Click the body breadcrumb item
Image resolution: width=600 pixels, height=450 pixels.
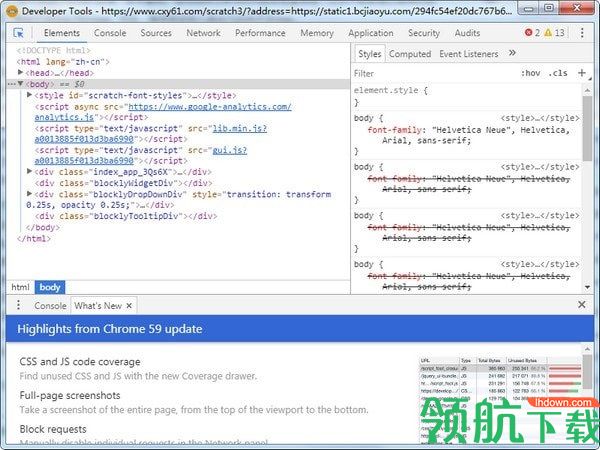click(x=50, y=287)
